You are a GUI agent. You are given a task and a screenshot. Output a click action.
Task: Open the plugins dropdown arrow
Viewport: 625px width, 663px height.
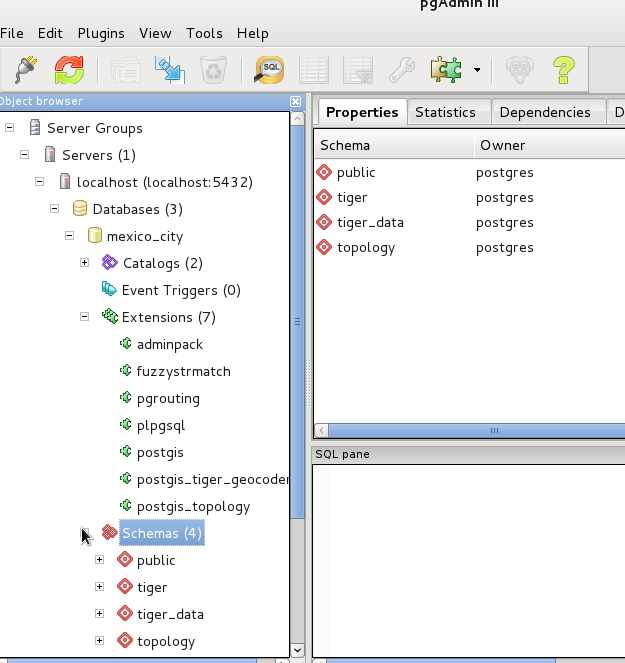coord(477,70)
